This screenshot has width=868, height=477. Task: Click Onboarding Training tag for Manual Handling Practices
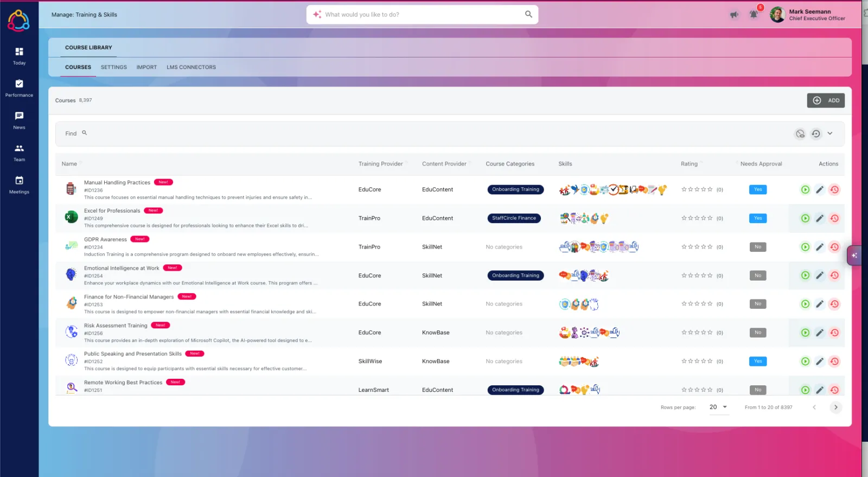point(515,189)
